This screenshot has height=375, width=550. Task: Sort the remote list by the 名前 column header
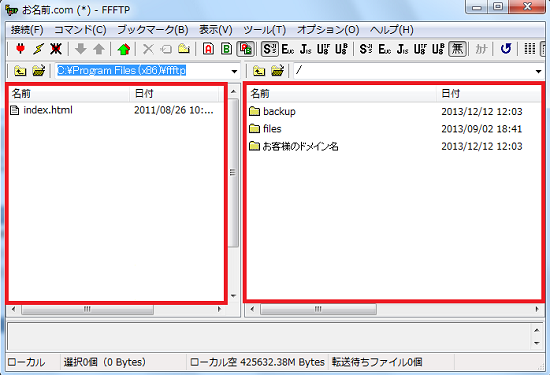342,93
